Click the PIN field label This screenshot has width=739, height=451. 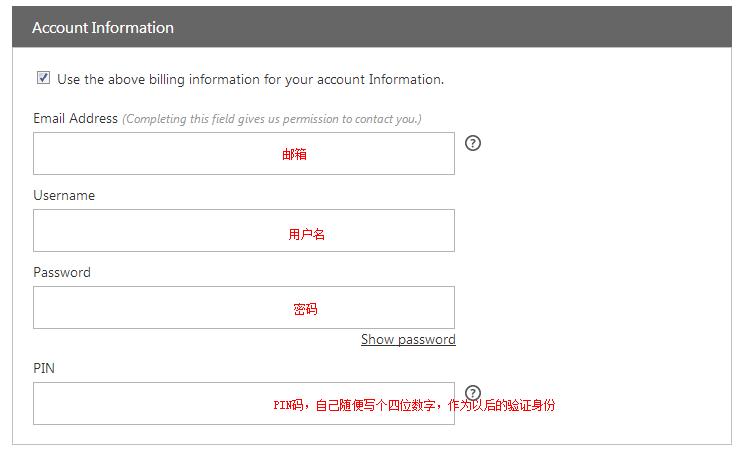pyautogui.click(x=44, y=368)
